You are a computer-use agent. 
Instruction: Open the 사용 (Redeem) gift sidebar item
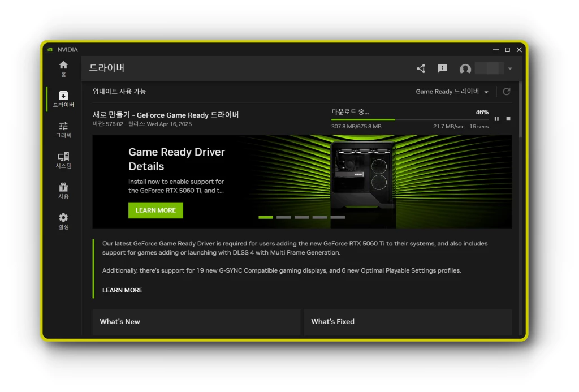pos(63,191)
